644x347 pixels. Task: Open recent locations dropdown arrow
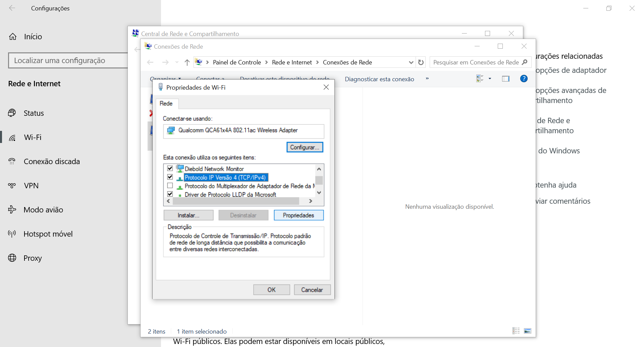pyautogui.click(x=177, y=62)
